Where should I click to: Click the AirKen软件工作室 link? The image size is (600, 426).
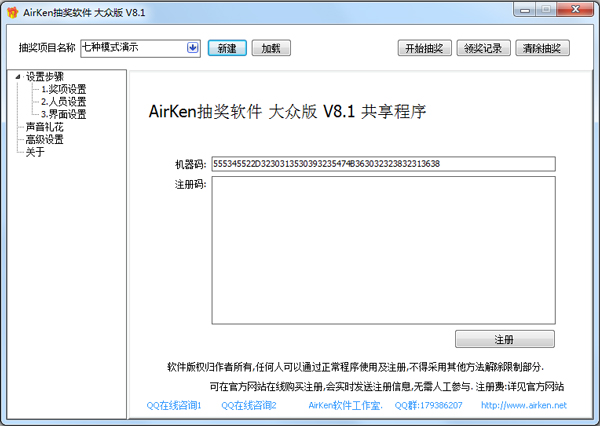tap(345, 405)
